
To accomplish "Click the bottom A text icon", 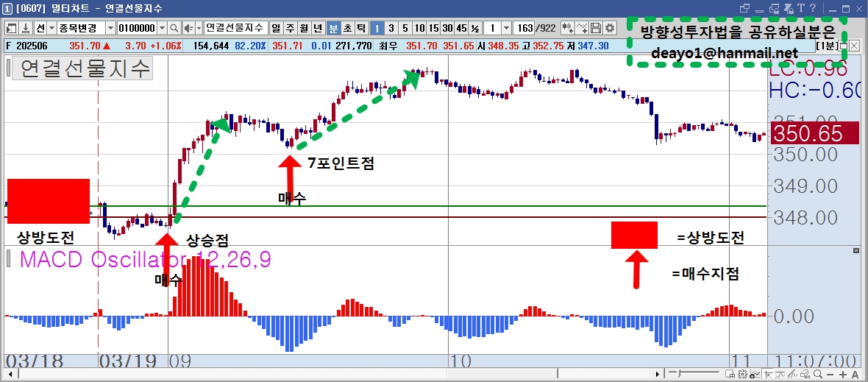I will pos(855,375).
